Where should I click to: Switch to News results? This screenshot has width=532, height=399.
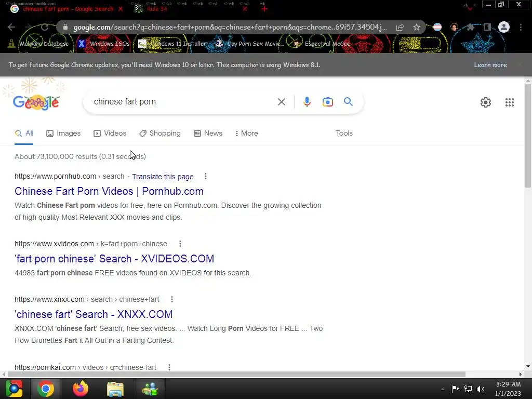point(208,134)
